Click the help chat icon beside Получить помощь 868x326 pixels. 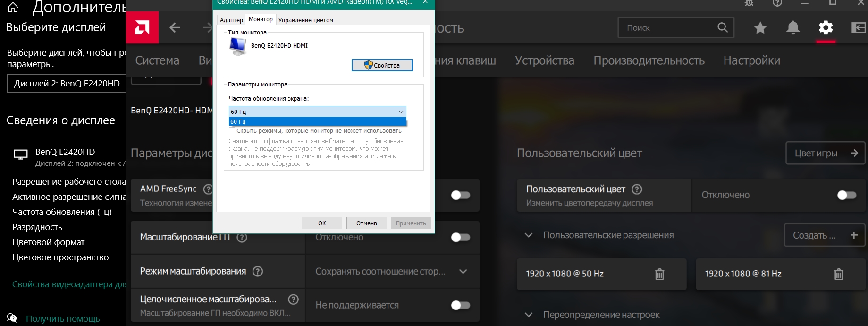point(12,318)
